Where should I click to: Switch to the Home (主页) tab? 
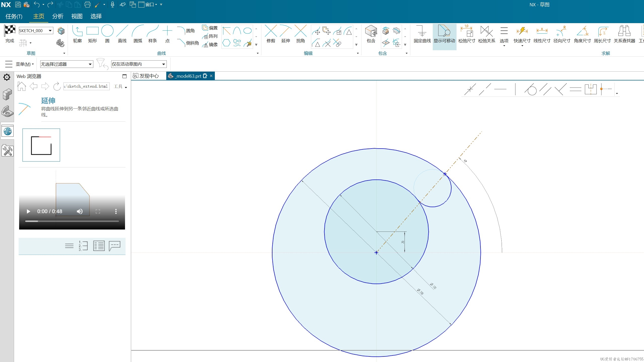click(x=39, y=16)
